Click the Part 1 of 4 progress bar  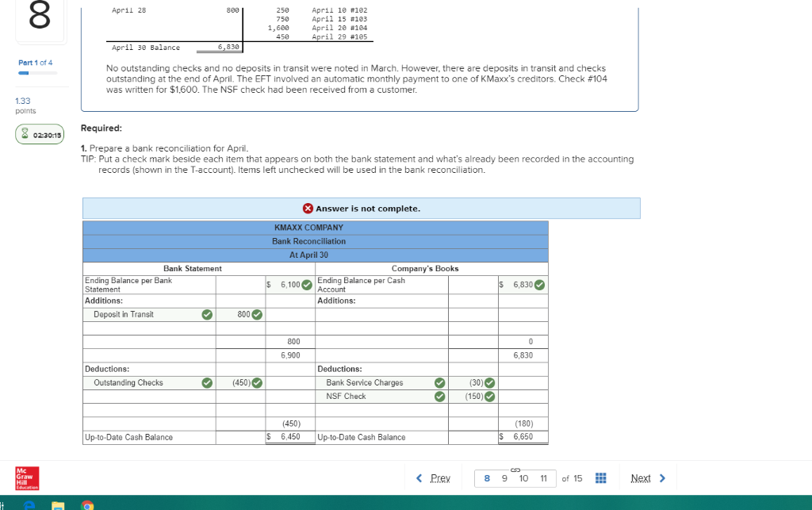tap(37, 73)
